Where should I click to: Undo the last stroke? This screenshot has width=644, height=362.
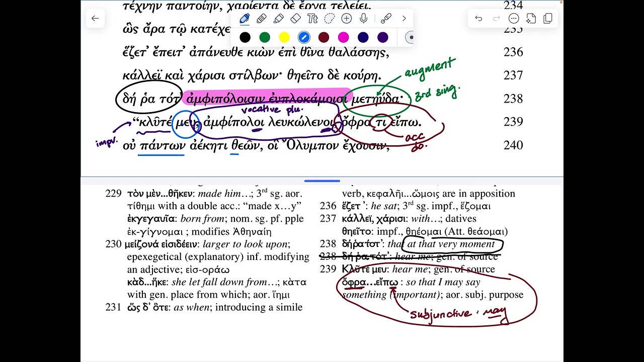pyautogui.click(x=478, y=19)
